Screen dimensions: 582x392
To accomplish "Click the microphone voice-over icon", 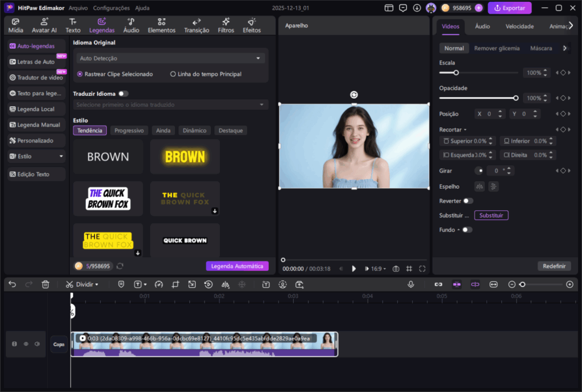I will coord(410,284).
